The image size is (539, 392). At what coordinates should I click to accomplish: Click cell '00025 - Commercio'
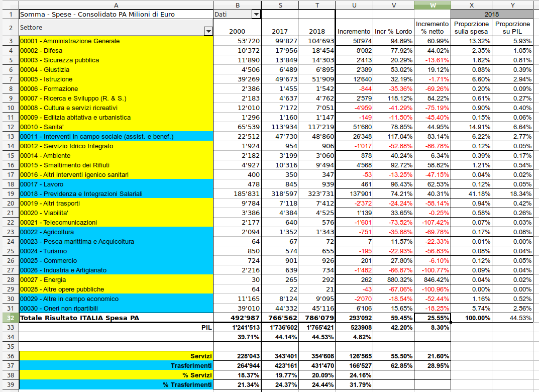116,261
